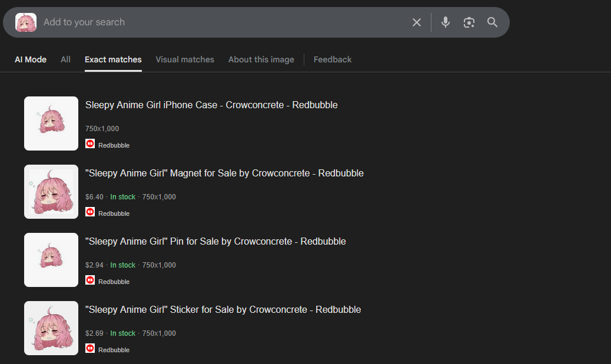This screenshot has width=611, height=364.
Task: Click 750x1,000 size on Sticker result
Action: [x=159, y=333]
